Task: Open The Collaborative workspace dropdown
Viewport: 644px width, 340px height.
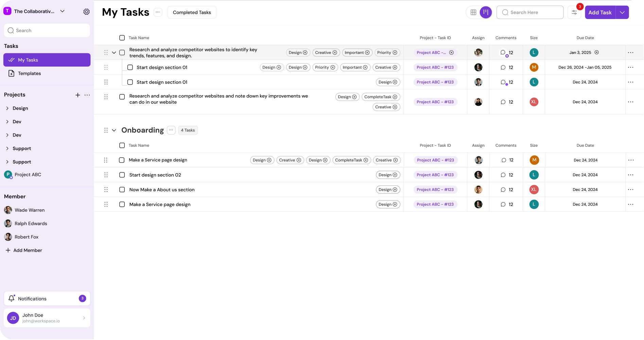Action: tap(63, 11)
